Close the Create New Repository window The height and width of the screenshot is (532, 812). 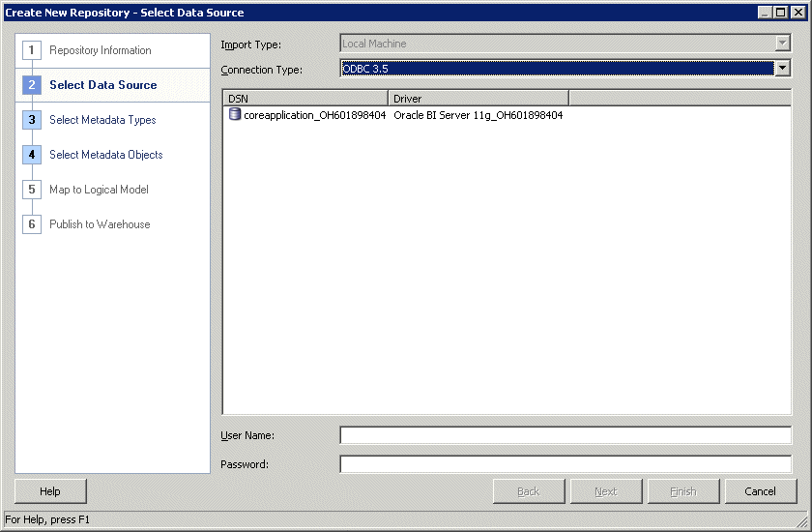pos(798,13)
